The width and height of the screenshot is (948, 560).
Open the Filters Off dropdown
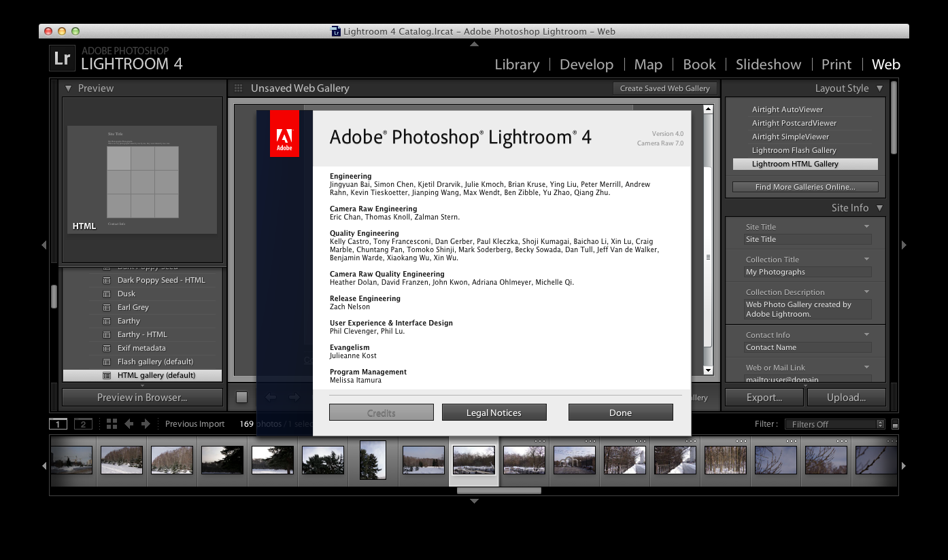coord(835,424)
